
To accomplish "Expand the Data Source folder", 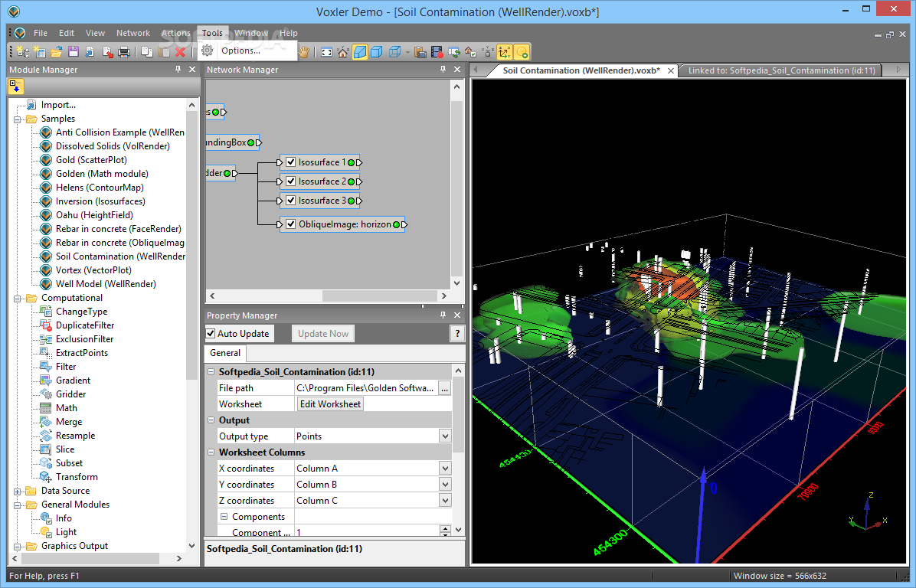I will (x=17, y=491).
